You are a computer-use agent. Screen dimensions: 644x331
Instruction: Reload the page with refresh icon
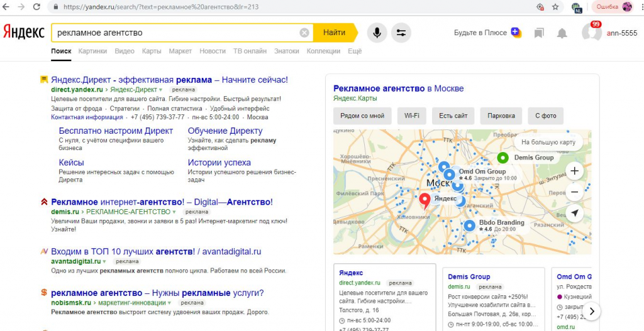pos(36,7)
